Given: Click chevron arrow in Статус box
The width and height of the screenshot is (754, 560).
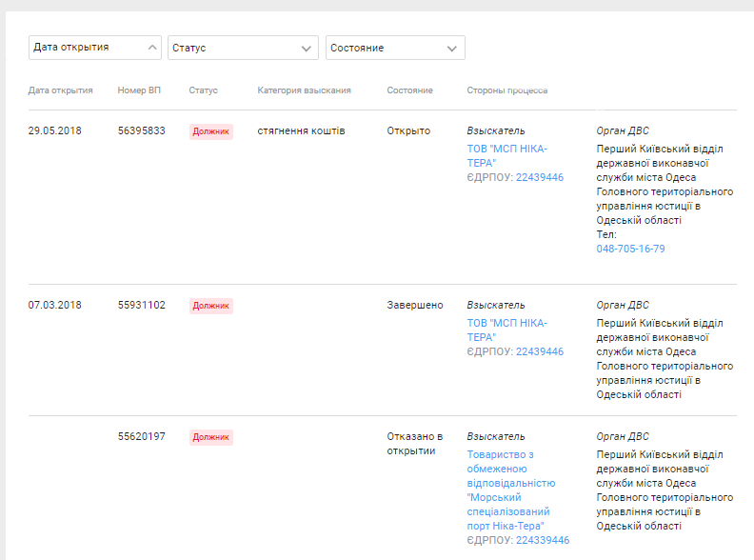Looking at the screenshot, I should pyautogui.click(x=307, y=49).
